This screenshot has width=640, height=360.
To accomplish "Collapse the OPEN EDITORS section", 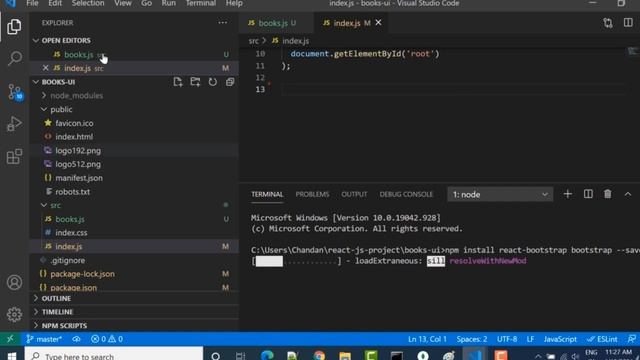I will pos(36,40).
